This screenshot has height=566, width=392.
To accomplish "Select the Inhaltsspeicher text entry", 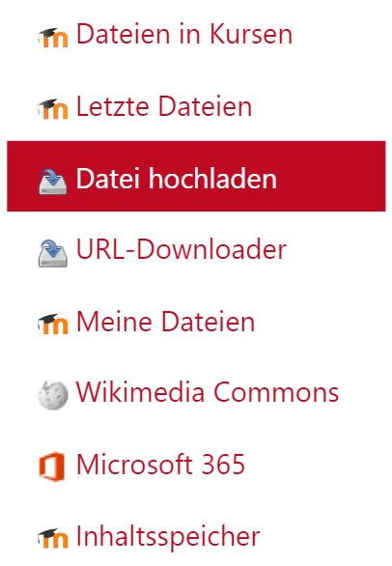I will pyautogui.click(x=168, y=537).
